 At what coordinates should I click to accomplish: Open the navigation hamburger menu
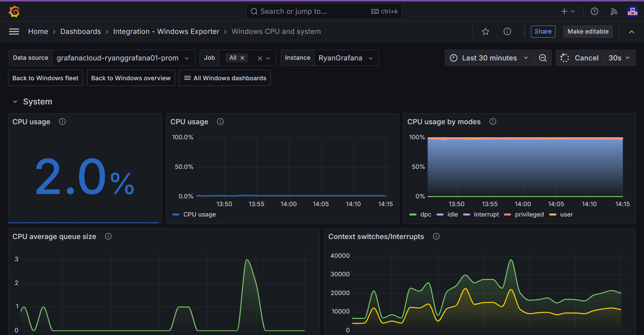coord(14,31)
